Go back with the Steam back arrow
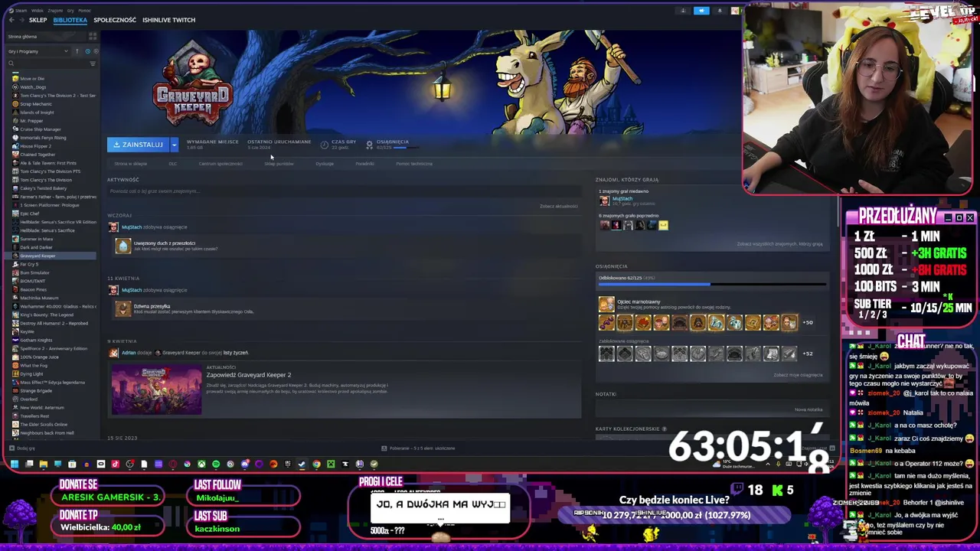 (x=11, y=20)
